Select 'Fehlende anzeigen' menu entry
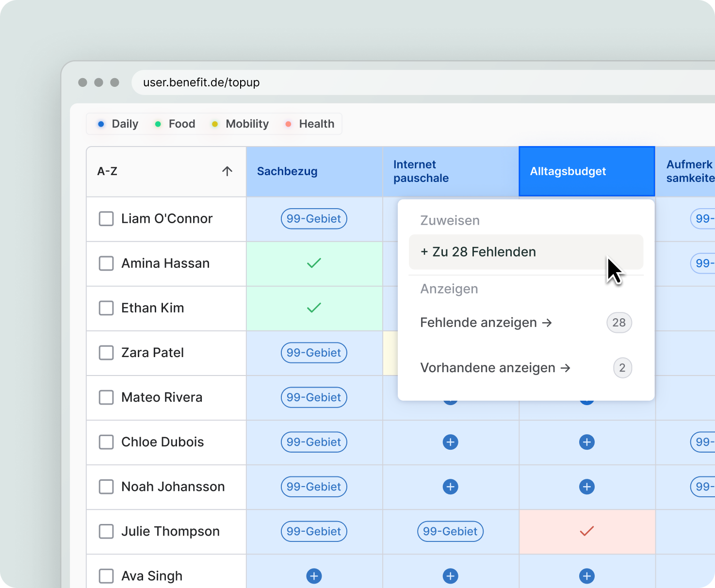The image size is (715, 588). pyautogui.click(x=526, y=323)
